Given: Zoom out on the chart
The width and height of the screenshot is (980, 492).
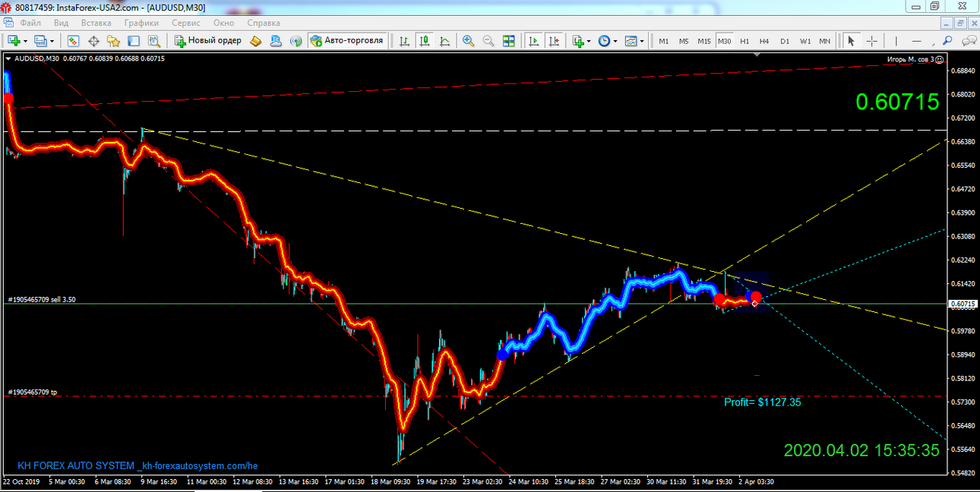Looking at the screenshot, I should click(x=488, y=40).
